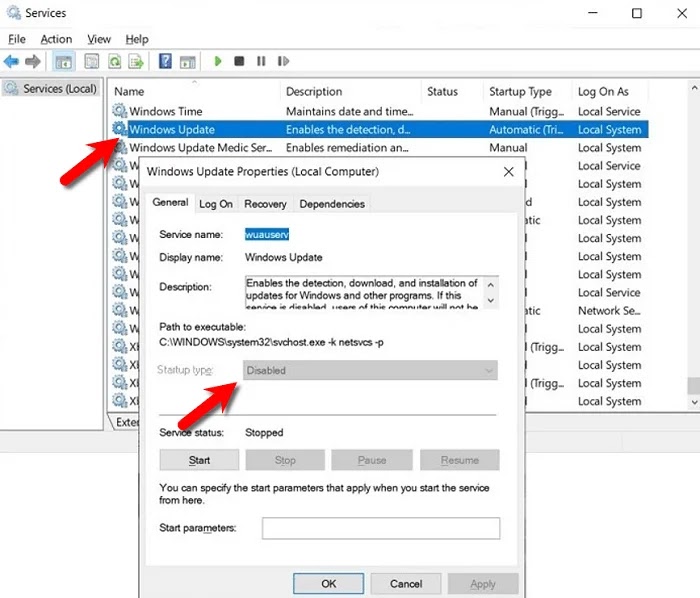Click 'Maintains date and time...' description cell
Screen dimensions: 700x598
[350, 111]
